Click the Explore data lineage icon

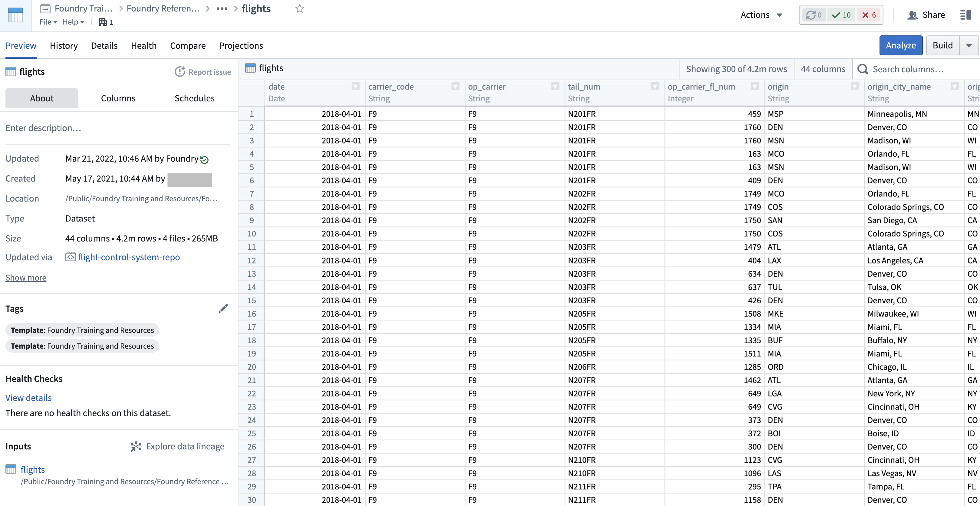[136, 446]
